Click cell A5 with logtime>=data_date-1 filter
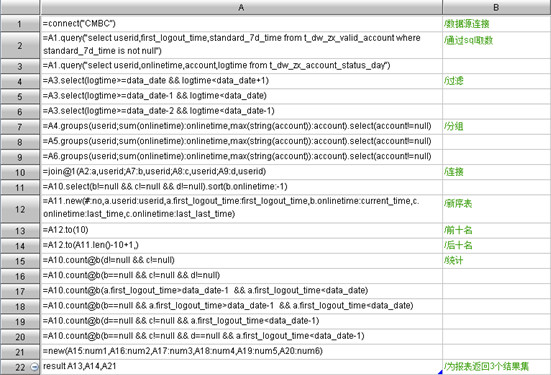This screenshot has width=551, height=375. (x=241, y=96)
